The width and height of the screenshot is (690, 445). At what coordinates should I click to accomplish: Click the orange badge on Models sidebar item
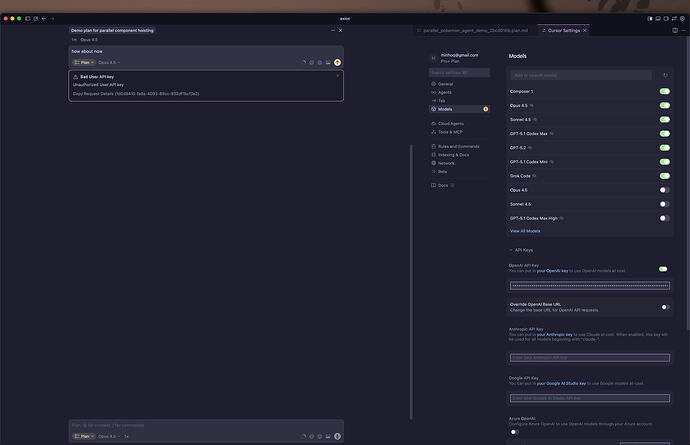[x=485, y=109]
